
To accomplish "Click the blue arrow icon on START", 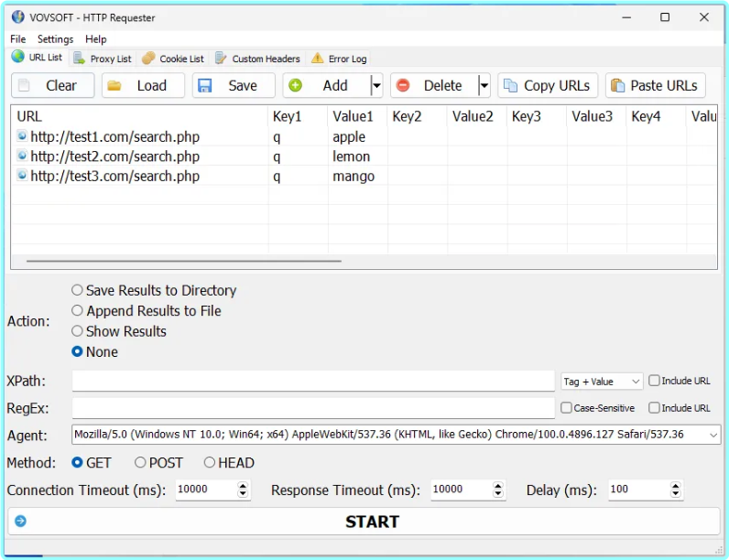I will [x=20, y=521].
